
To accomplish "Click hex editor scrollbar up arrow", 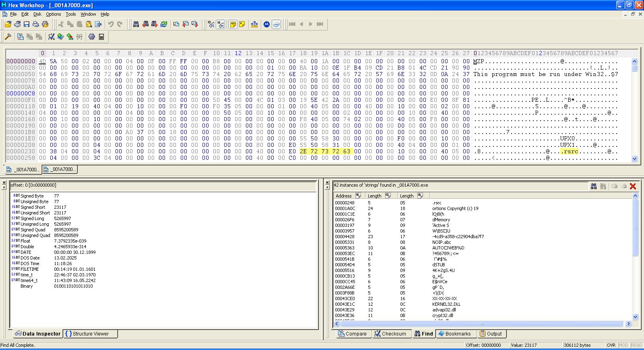I will tap(634, 61).
